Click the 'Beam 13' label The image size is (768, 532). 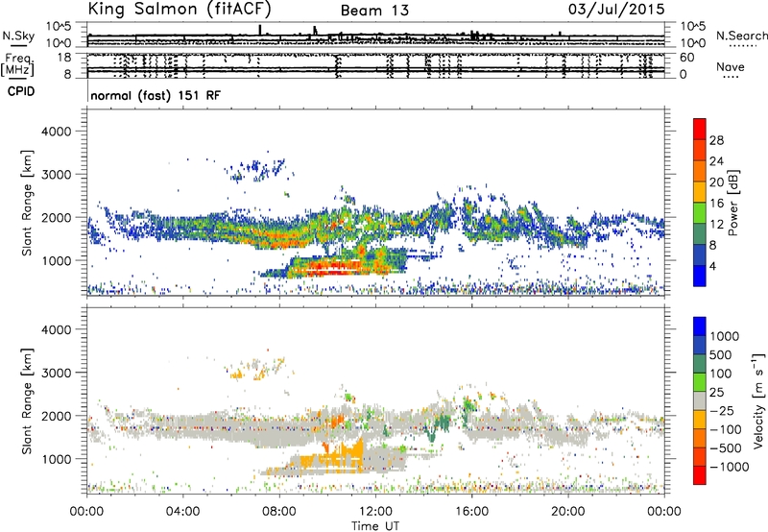(374, 11)
